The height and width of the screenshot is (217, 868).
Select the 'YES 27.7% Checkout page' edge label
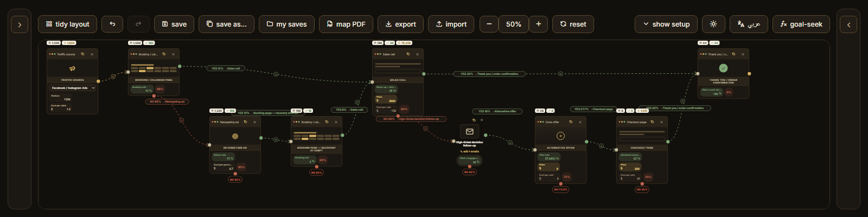point(593,109)
